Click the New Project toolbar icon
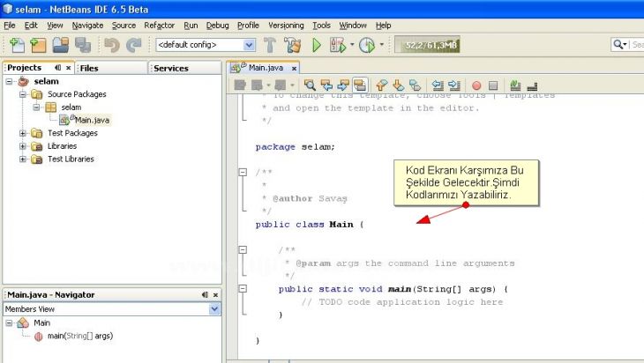 38,45
